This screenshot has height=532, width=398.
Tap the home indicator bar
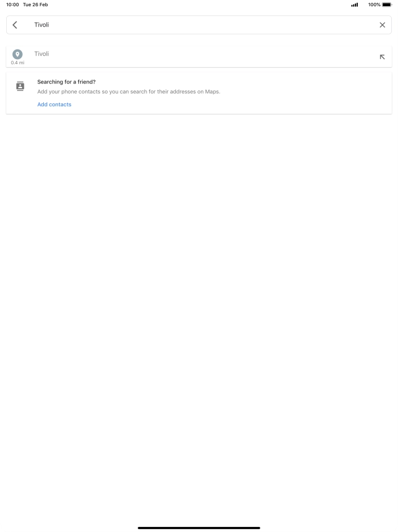tap(199, 528)
